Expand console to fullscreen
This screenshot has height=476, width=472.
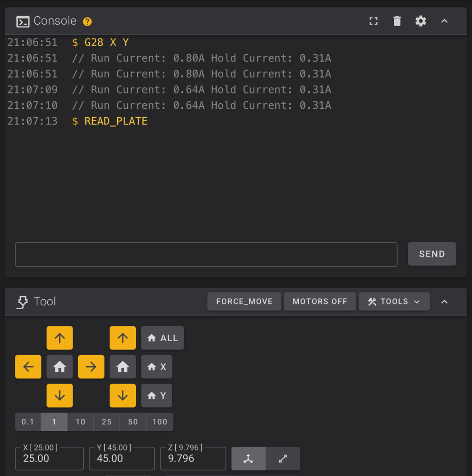click(x=373, y=21)
